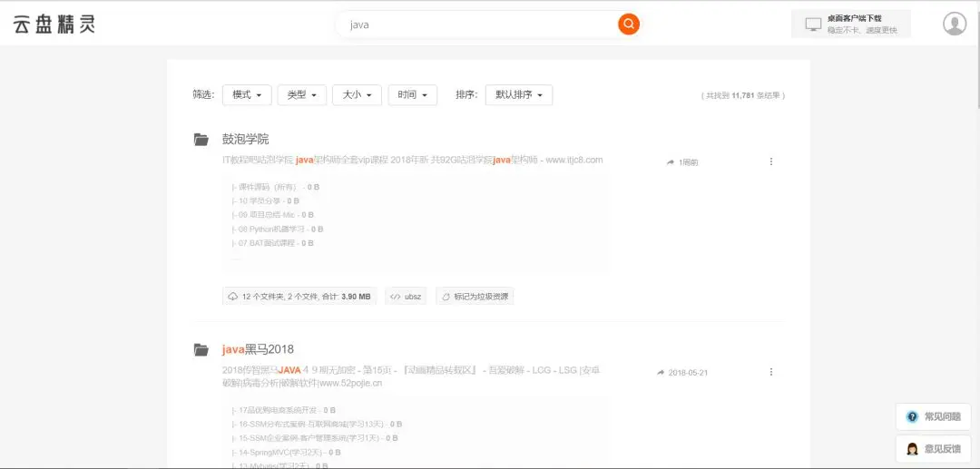The height and width of the screenshot is (469, 980).
Task: Click the 09 项目总结-Mic file row
Action: coord(272,215)
